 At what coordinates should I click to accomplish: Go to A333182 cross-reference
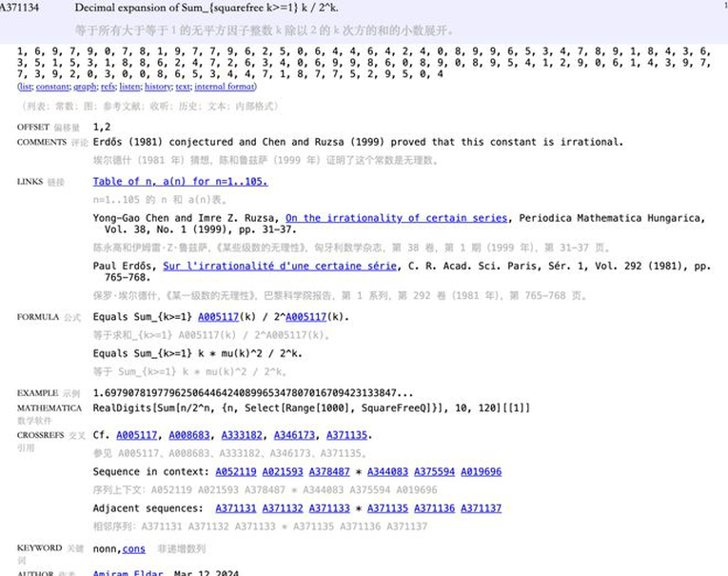[240, 435]
